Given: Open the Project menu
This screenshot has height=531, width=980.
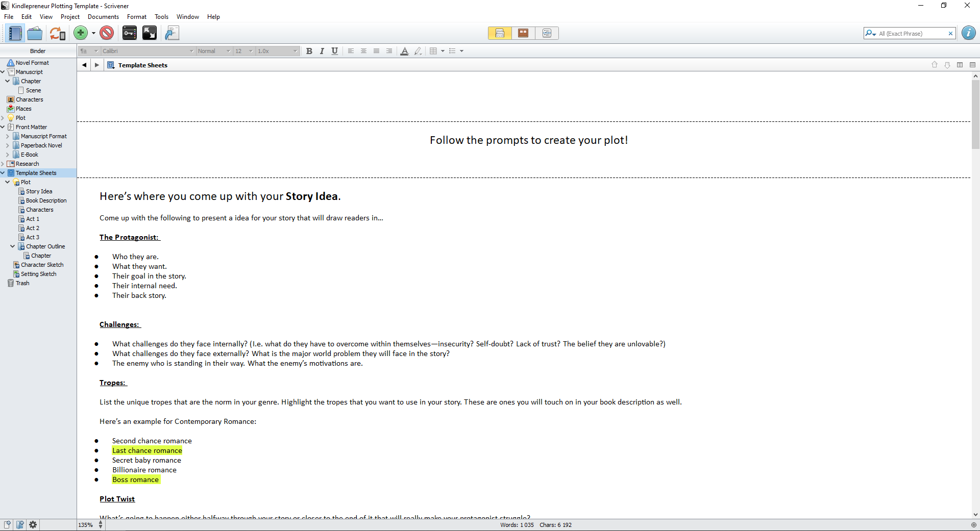Looking at the screenshot, I should [70, 16].
